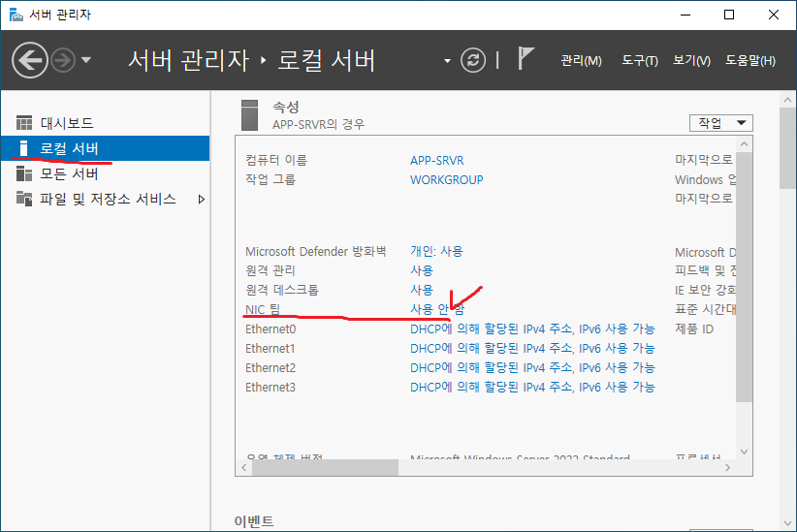Open the 관리(M) menu
Image resolution: width=797 pixels, height=532 pixels.
[581, 60]
